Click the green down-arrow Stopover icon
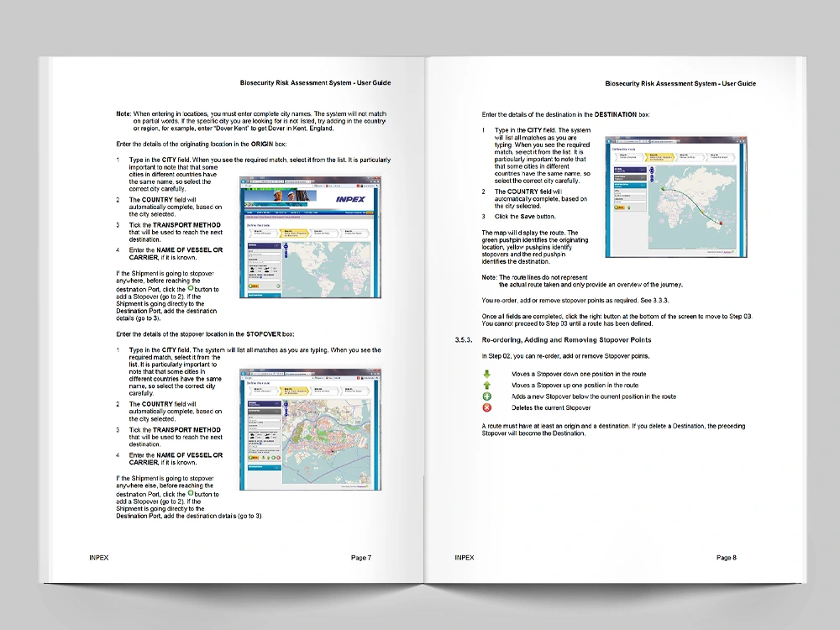840x630 pixels. 486,375
